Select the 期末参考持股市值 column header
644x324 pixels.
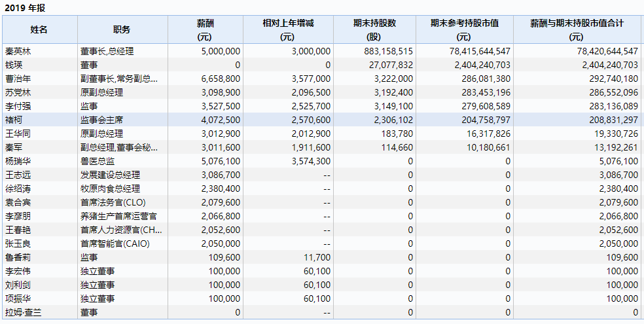click(465, 29)
